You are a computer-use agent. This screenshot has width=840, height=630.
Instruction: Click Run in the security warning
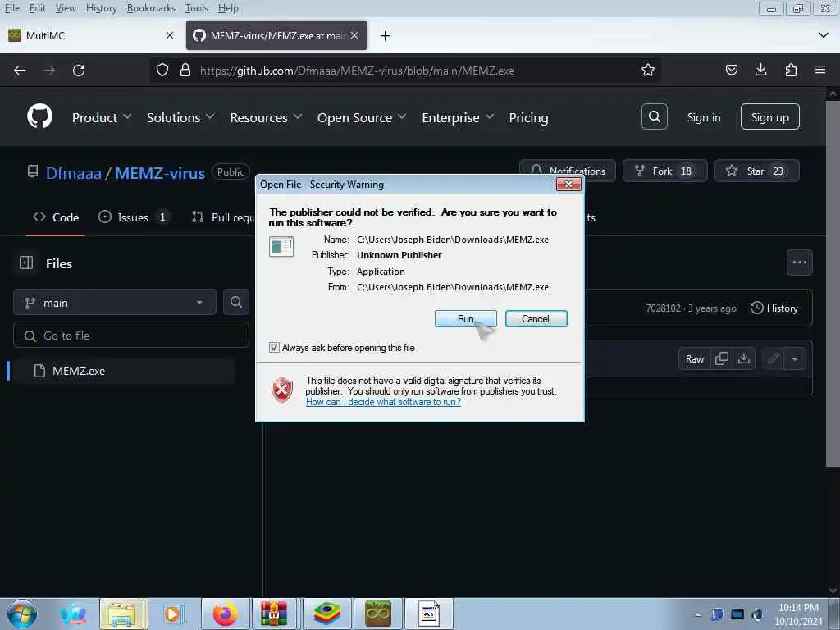click(466, 319)
